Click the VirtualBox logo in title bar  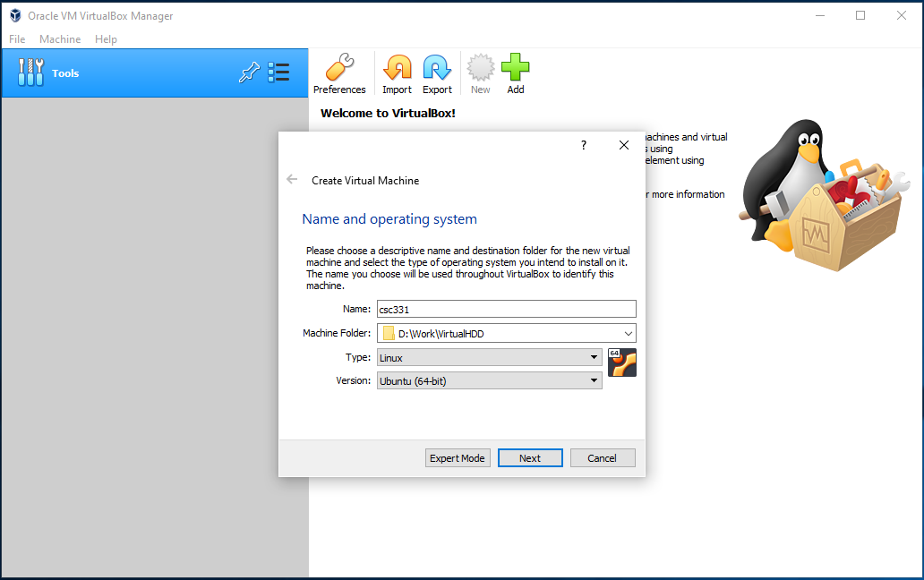(x=15, y=16)
